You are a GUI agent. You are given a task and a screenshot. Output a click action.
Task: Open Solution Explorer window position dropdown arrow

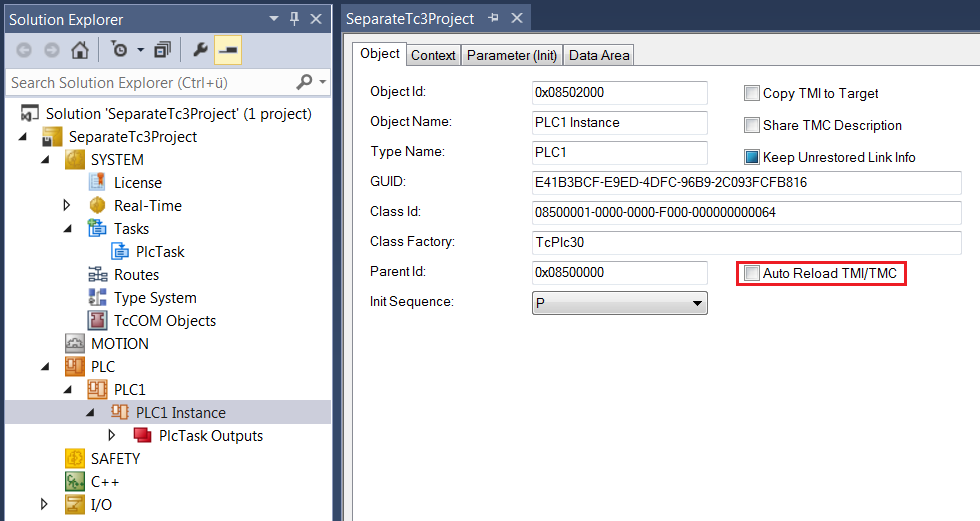[274, 19]
